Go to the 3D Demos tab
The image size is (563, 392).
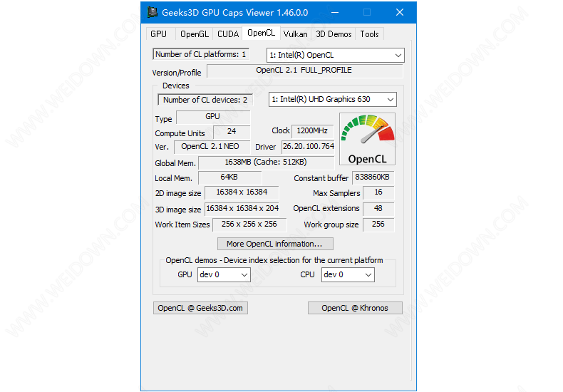[x=334, y=34]
